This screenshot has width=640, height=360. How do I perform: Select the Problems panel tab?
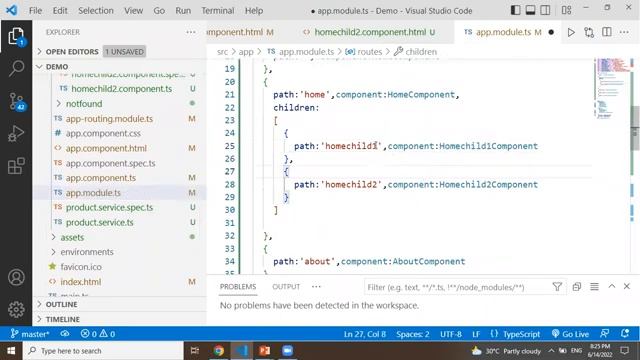[x=238, y=287]
